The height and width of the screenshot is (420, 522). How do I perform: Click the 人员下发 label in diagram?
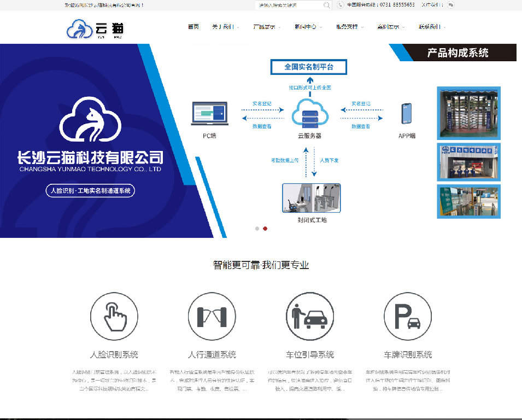click(329, 160)
